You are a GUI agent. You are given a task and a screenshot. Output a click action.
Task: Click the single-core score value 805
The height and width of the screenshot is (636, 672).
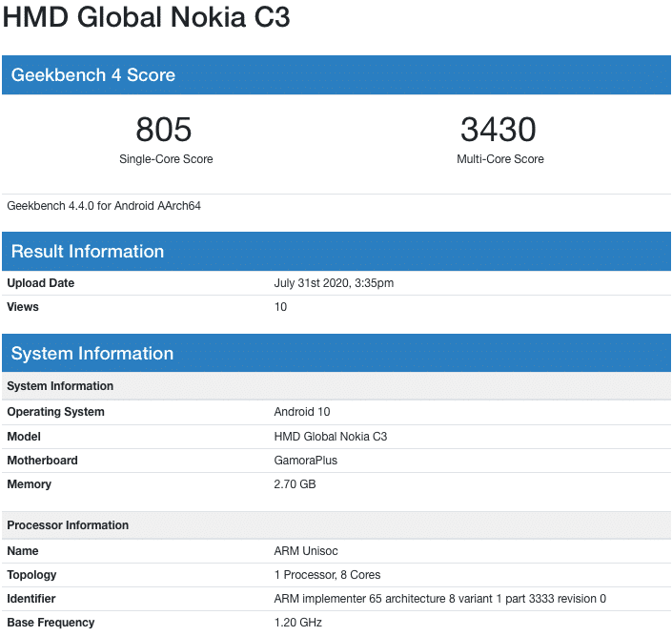point(164,130)
